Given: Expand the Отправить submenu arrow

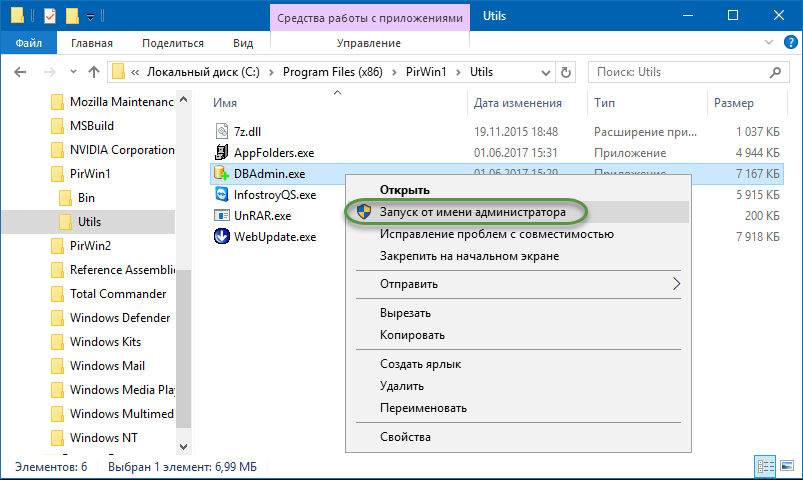Looking at the screenshot, I should 677,284.
